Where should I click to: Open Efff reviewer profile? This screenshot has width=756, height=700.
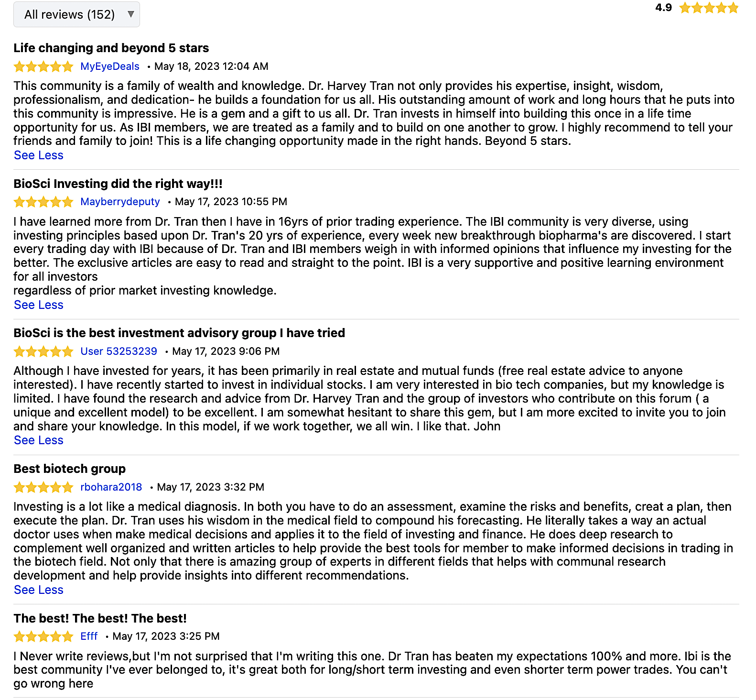[89, 636]
